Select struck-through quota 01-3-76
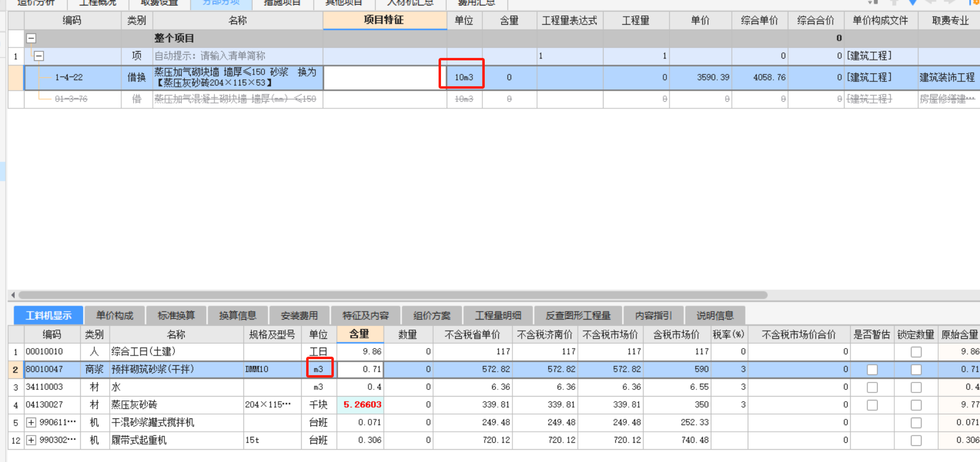The image size is (980, 462). pyautogui.click(x=71, y=99)
